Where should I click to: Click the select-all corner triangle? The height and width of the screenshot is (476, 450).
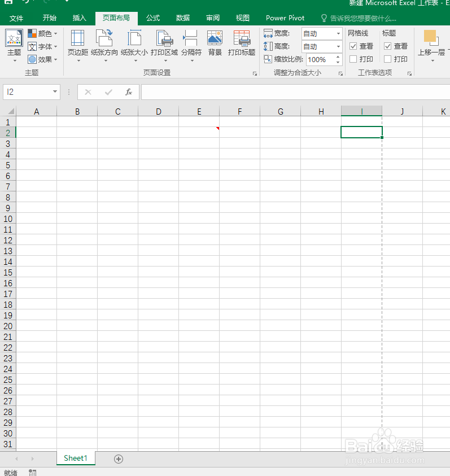pos(11,111)
